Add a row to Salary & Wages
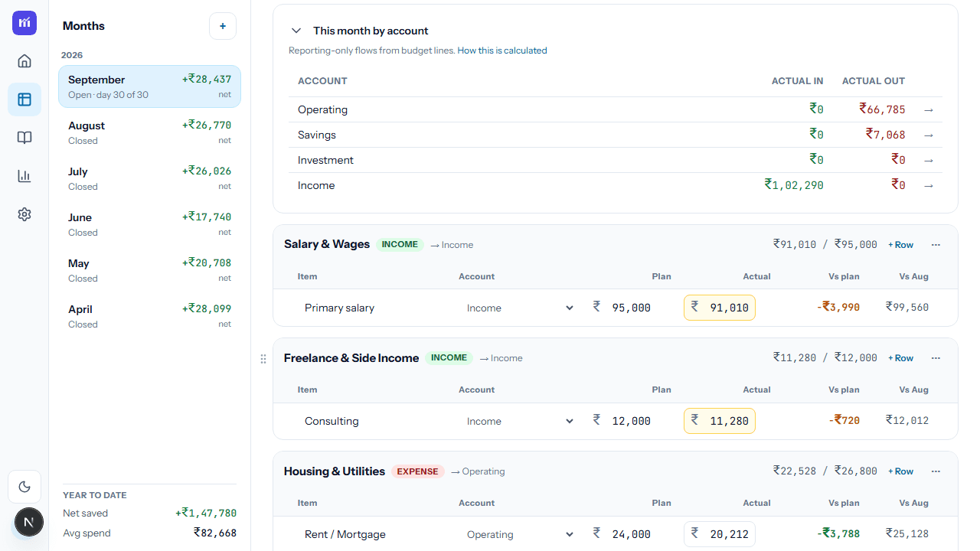Viewport: 980px width, 551px height. coord(900,245)
